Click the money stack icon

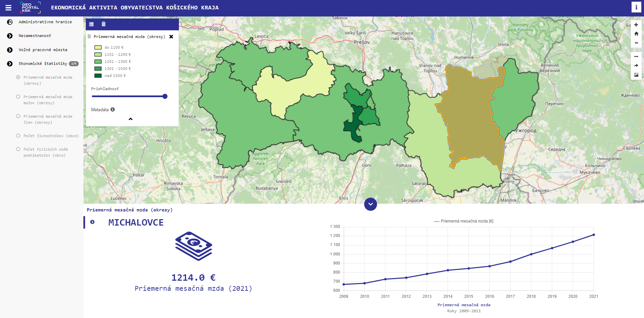click(x=194, y=246)
